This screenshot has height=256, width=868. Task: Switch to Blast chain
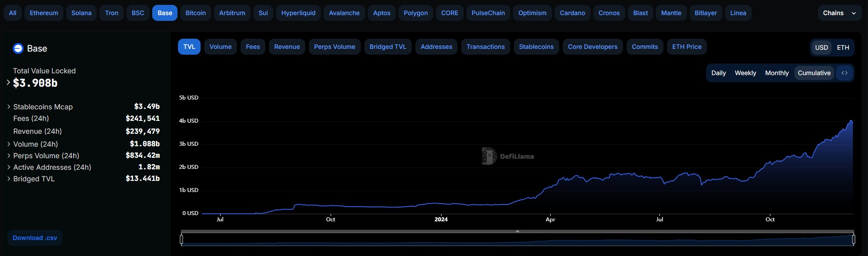640,13
